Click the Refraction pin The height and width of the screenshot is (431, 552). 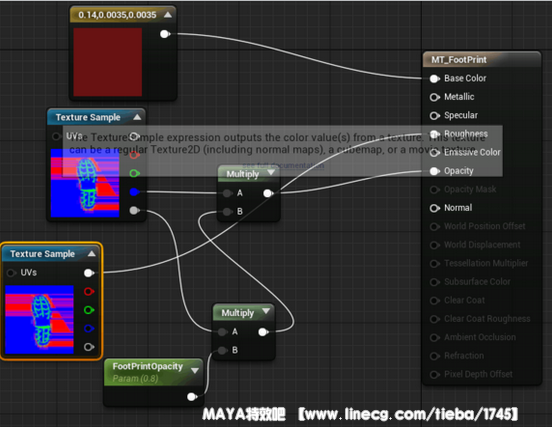coord(434,356)
